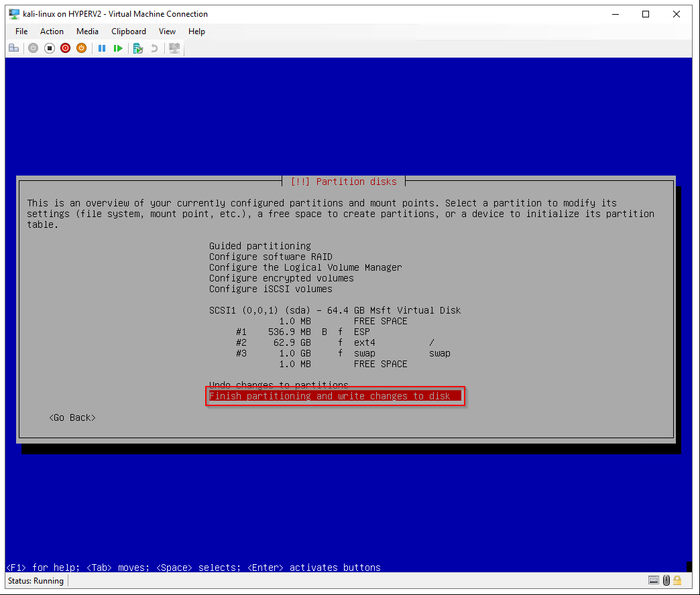Click the Revert arrow icon
The height and width of the screenshot is (595, 700).
click(x=154, y=48)
